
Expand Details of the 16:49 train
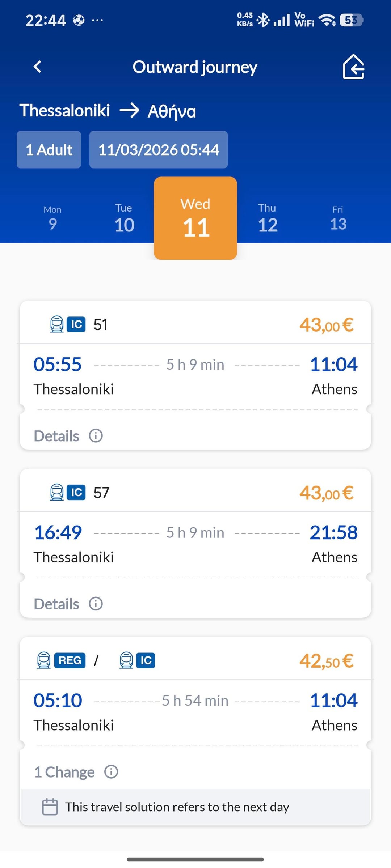(x=56, y=604)
